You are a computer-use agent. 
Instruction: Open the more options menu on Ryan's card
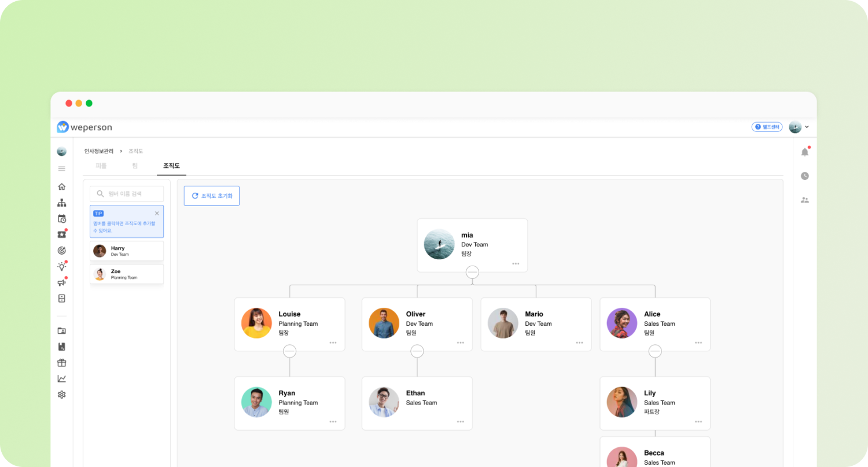coord(333,422)
